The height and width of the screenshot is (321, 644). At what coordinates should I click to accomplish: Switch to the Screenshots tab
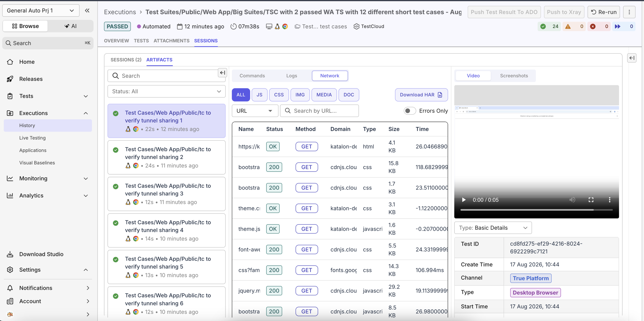[514, 76]
